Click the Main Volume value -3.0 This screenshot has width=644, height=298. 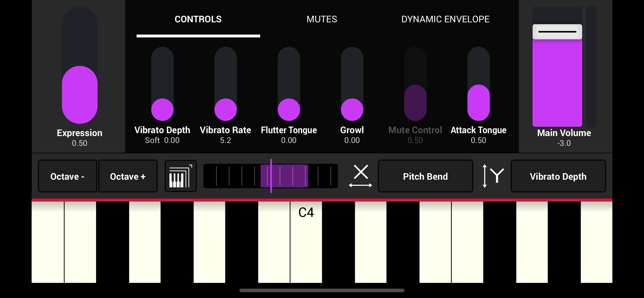click(564, 143)
